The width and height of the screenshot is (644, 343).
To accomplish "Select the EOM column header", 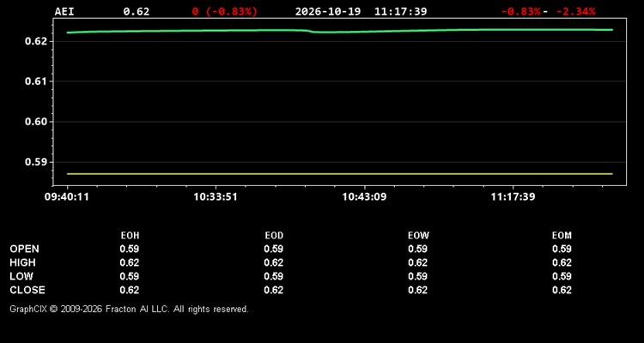I will [x=562, y=236].
